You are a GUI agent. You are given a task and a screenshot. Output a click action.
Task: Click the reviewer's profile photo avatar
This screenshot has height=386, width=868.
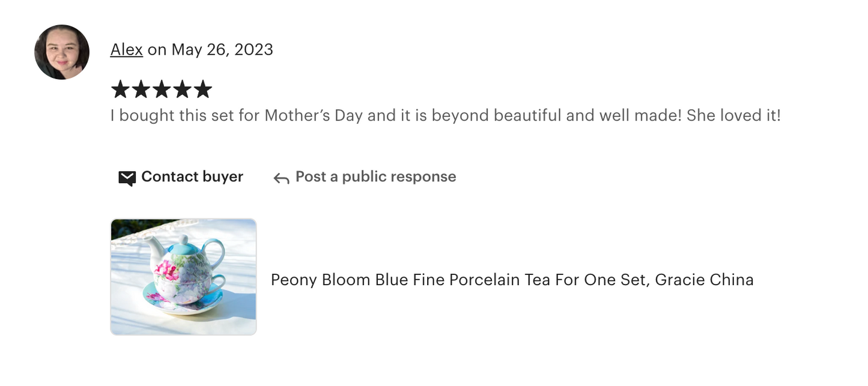pos(62,52)
